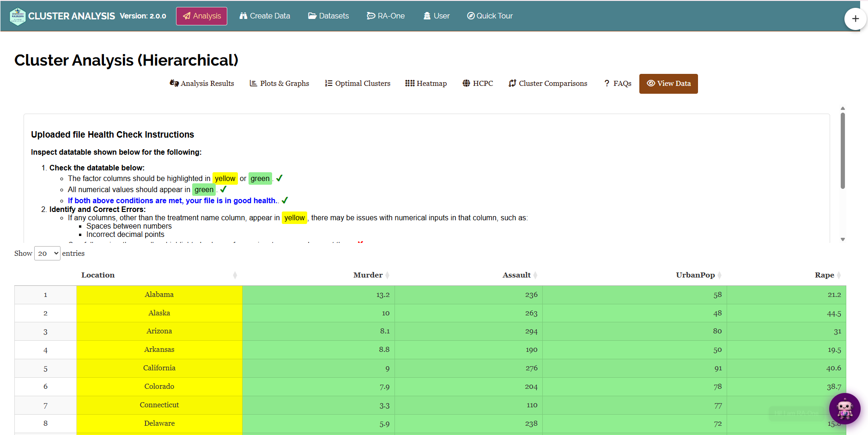This screenshot has height=435, width=868.
Task: Open the Heatmap tab
Action: click(426, 84)
